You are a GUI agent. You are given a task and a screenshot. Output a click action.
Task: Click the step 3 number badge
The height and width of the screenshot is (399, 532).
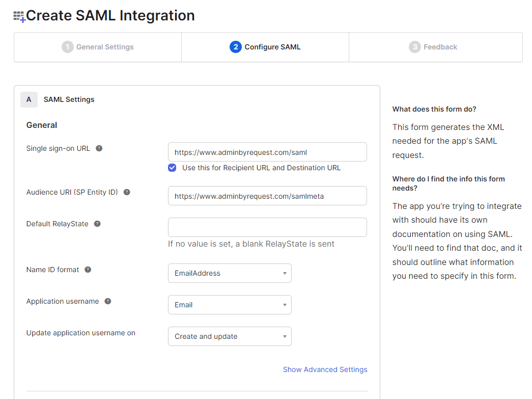click(414, 47)
